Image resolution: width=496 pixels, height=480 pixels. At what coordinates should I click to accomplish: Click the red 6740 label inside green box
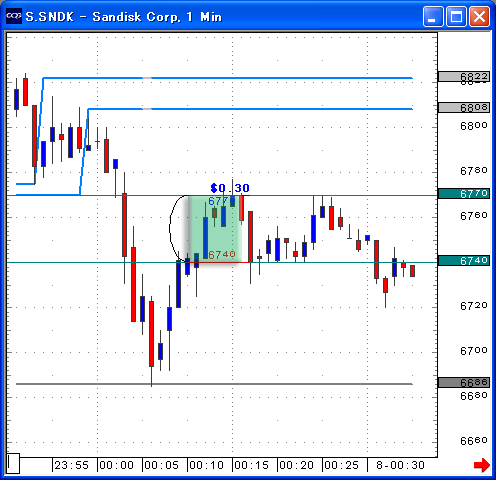[x=222, y=255]
